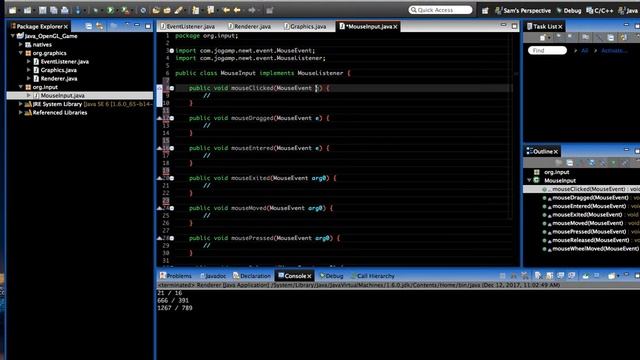Image resolution: width=640 pixels, height=360 pixels.
Task: Click the Print toolbar icon
Action: click(64, 10)
